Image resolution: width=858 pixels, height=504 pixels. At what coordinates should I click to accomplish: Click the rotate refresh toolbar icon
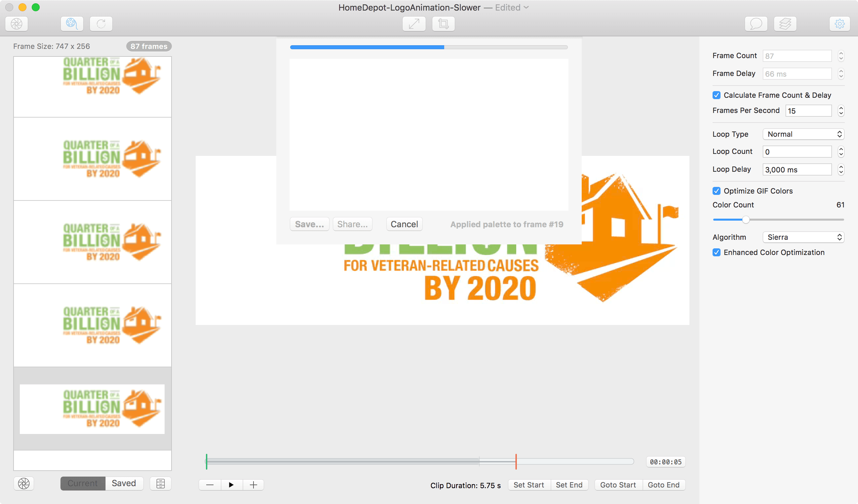click(101, 24)
